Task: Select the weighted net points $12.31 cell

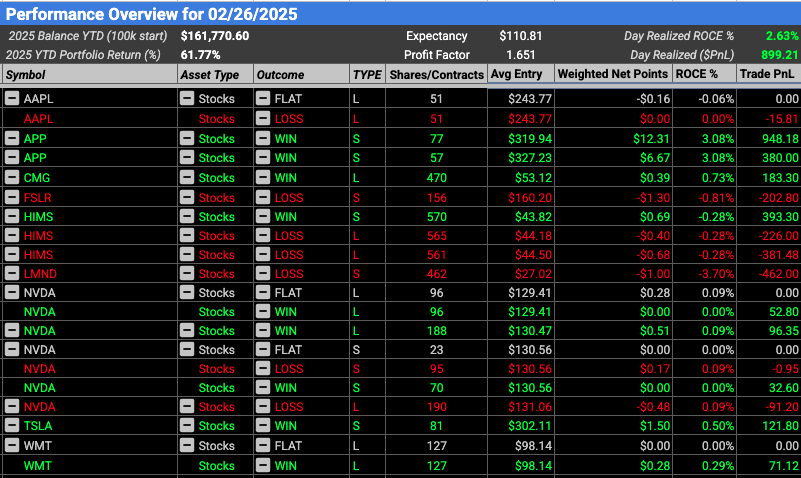Action: pyautogui.click(x=613, y=138)
